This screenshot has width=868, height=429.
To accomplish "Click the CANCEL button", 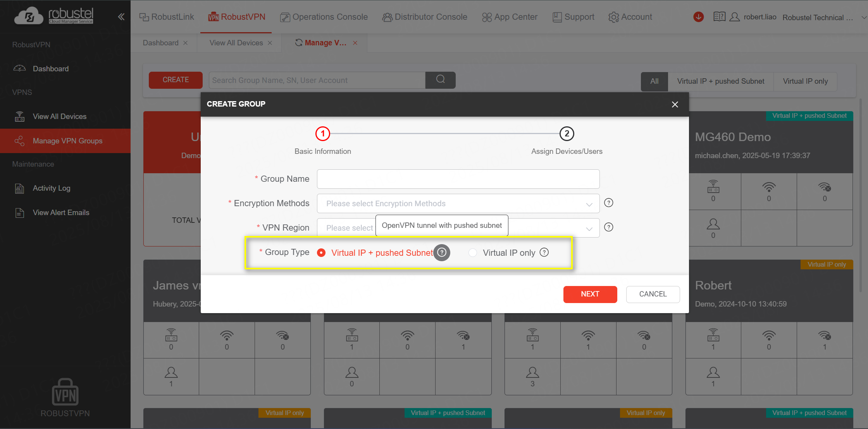I will pyautogui.click(x=653, y=294).
